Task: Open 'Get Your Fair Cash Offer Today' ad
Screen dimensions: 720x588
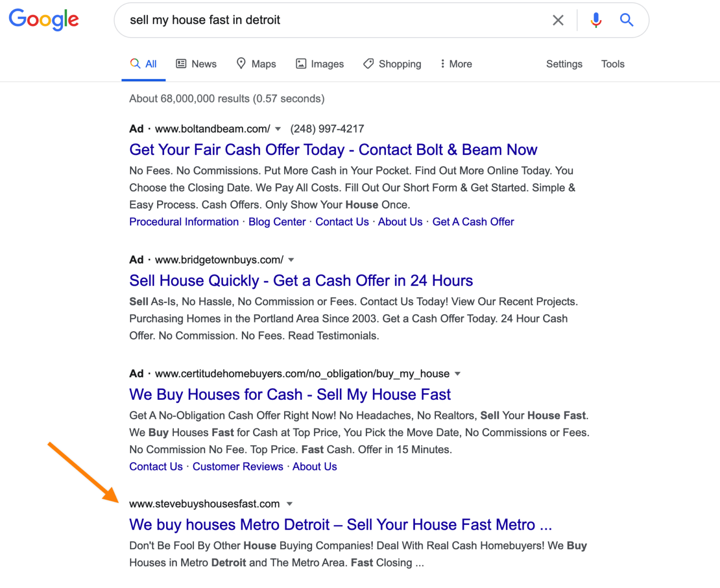Action: click(333, 150)
